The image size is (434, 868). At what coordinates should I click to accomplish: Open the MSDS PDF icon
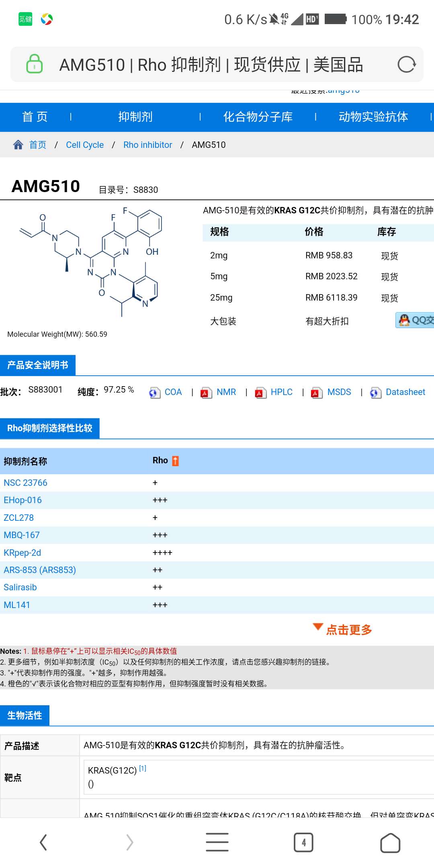click(317, 393)
